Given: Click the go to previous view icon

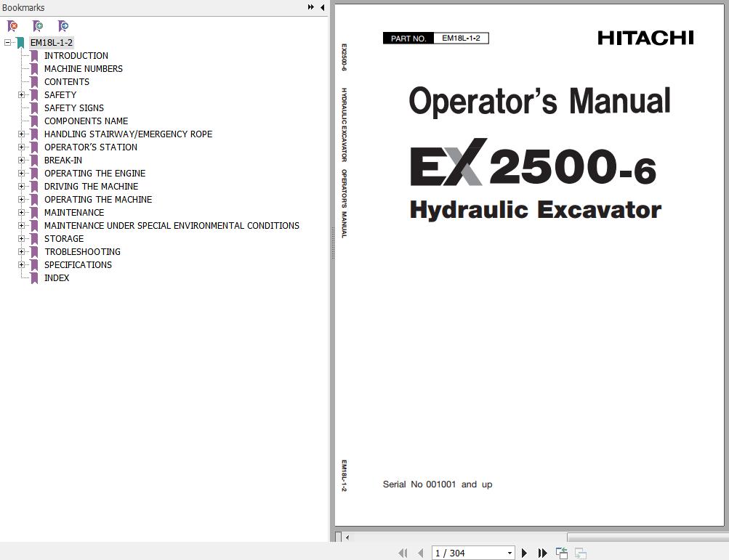Looking at the screenshot, I should point(562,553).
